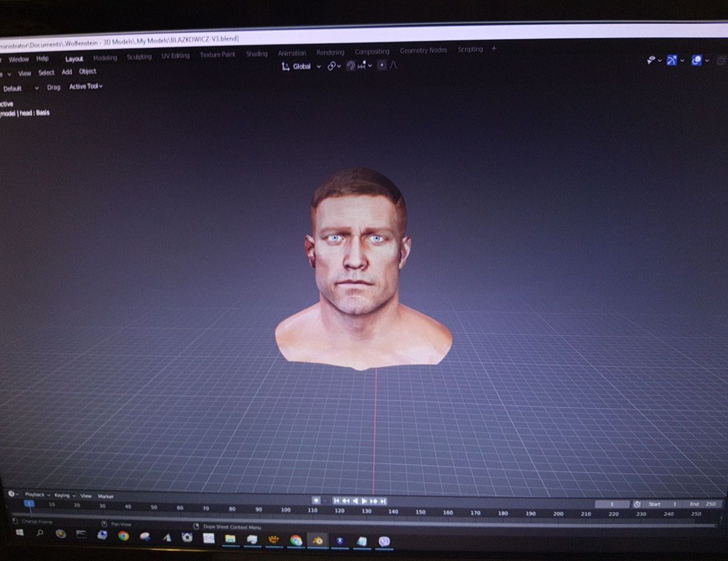Image resolution: width=728 pixels, height=561 pixels.
Task: Click the blue playhead at frame 1
Action: 29,504
